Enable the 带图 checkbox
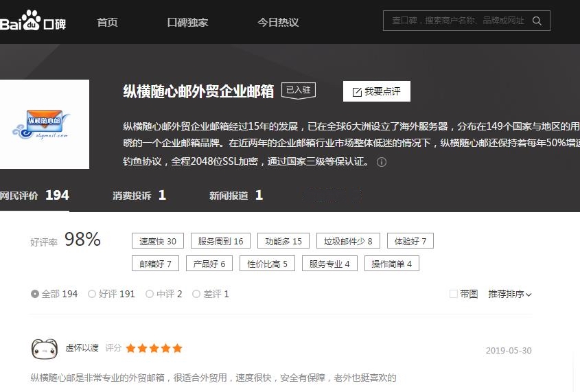The image size is (580, 392). pos(453,294)
